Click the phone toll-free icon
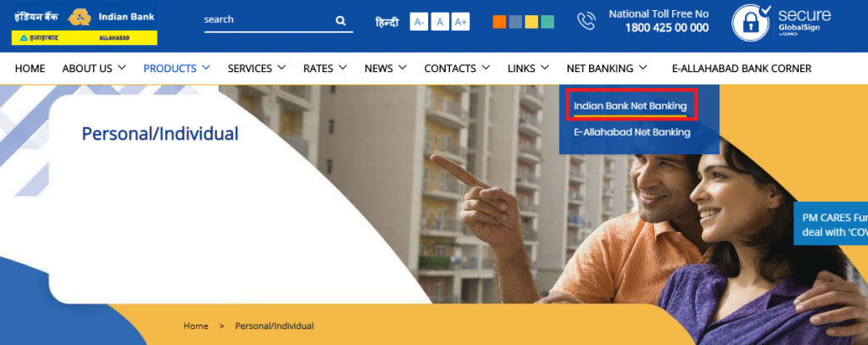 coord(586,21)
